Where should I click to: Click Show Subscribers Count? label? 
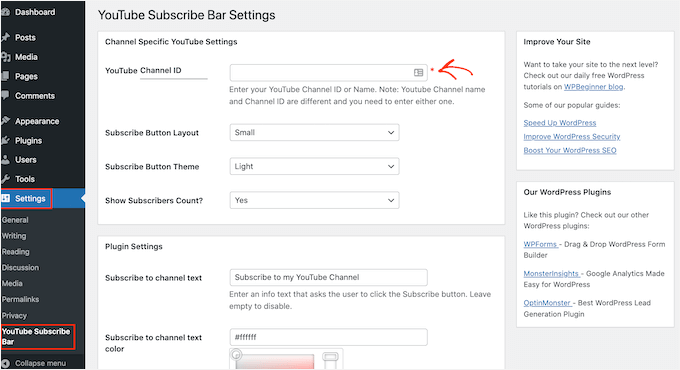pyautogui.click(x=154, y=200)
